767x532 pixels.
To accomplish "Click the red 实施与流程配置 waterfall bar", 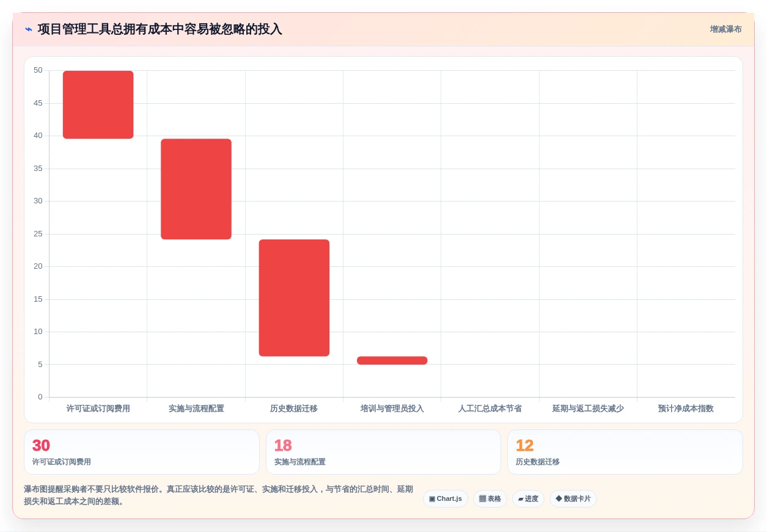I will coord(196,189).
